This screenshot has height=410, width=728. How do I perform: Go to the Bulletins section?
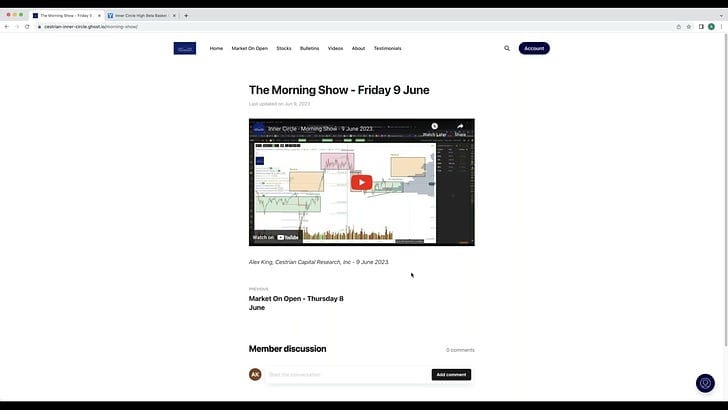pyautogui.click(x=309, y=48)
